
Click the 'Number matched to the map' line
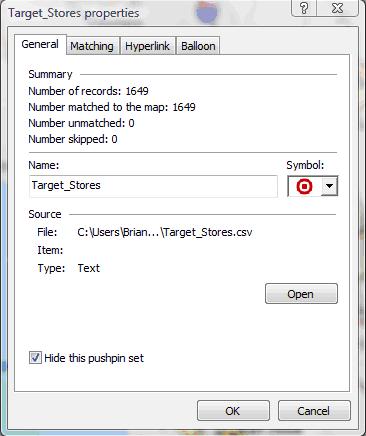(x=112, y=107)
